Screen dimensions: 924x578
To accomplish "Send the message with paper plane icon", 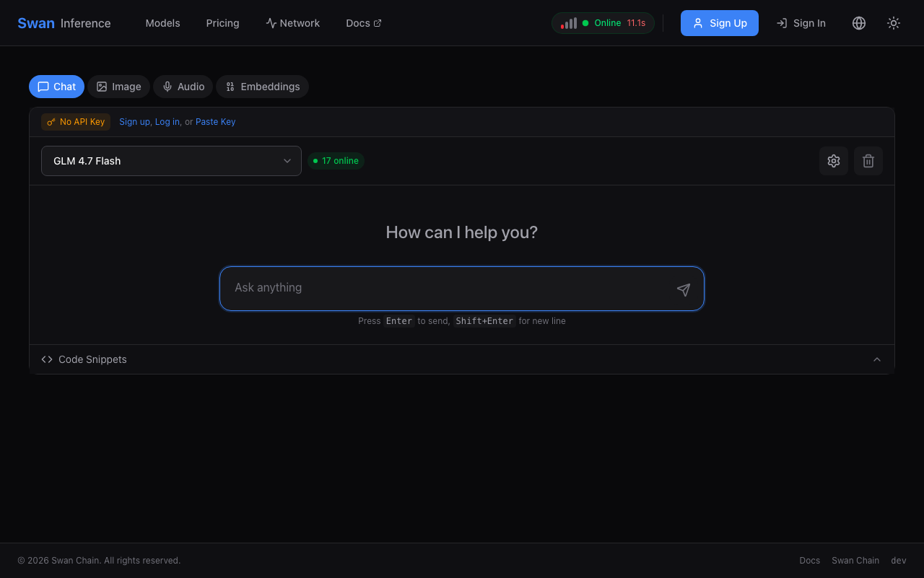I will click(684, 290).
